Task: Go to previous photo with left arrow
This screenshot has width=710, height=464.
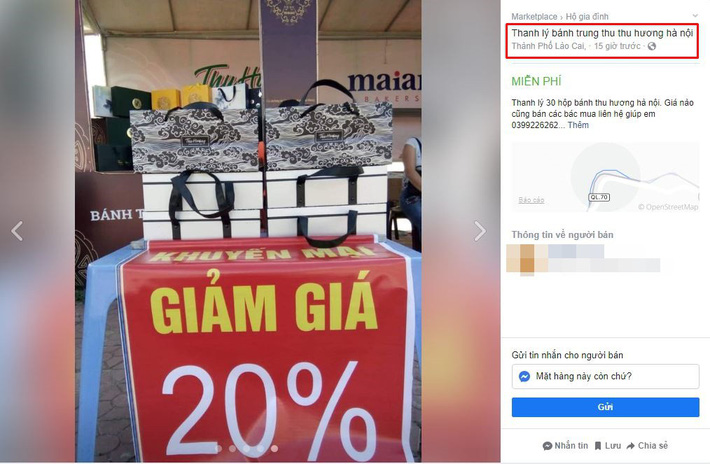Action: [17, 231]
